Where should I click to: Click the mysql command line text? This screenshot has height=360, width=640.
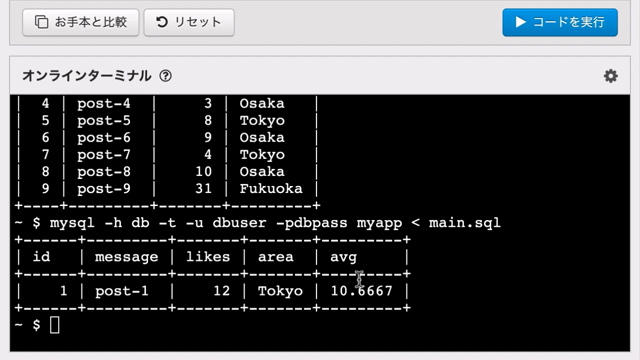click(275, 223)
